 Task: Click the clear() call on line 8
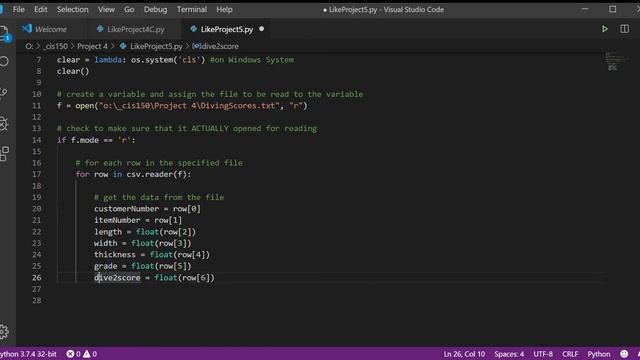tap(73, 71)
